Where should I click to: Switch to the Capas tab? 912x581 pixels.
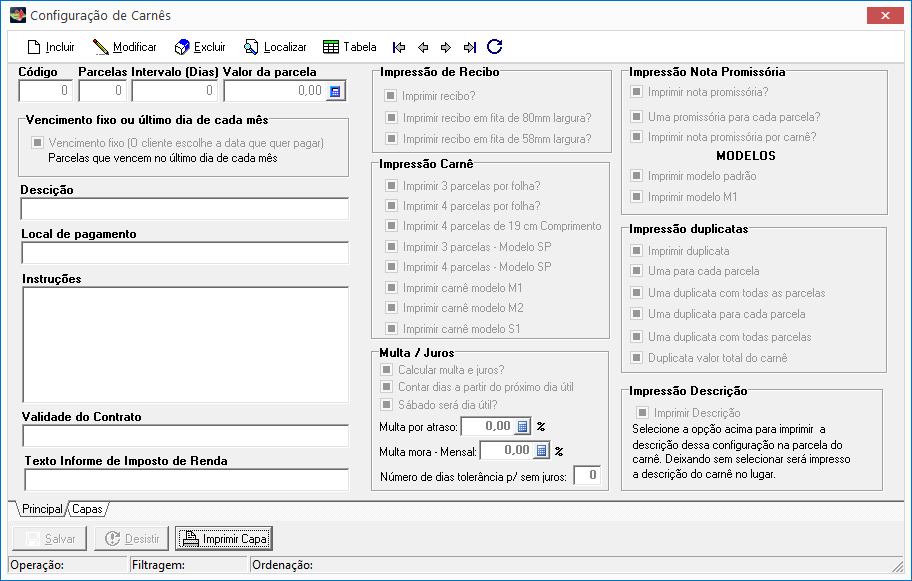coord(87,509)
